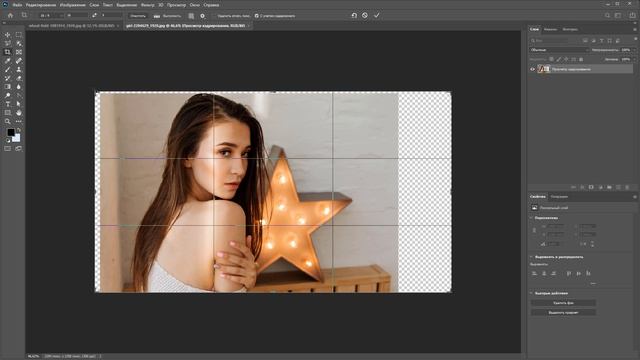This screenshot has width=640, height=360.
Task: Select the Crop tool in toolbox
Action: tap(8, 52)
